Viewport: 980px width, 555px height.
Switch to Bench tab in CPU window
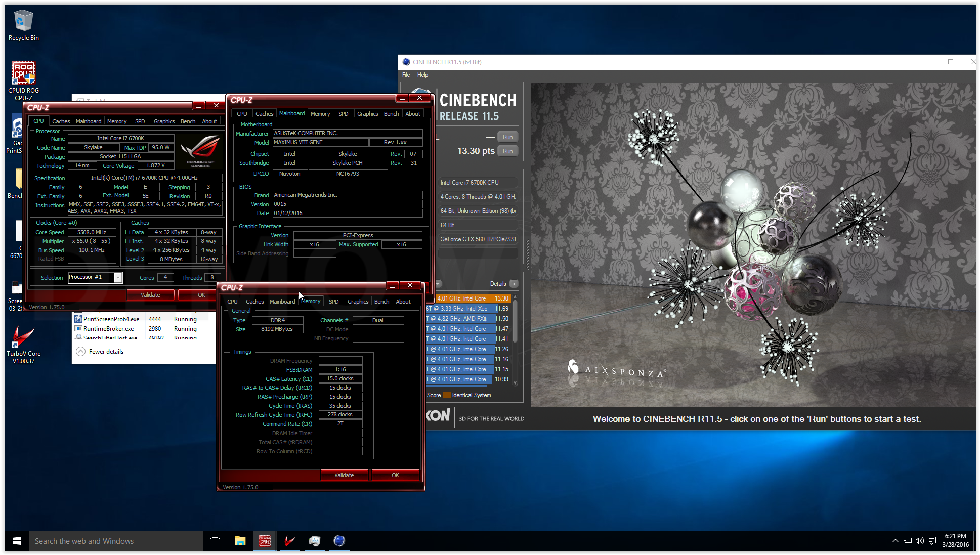point(188,121)
